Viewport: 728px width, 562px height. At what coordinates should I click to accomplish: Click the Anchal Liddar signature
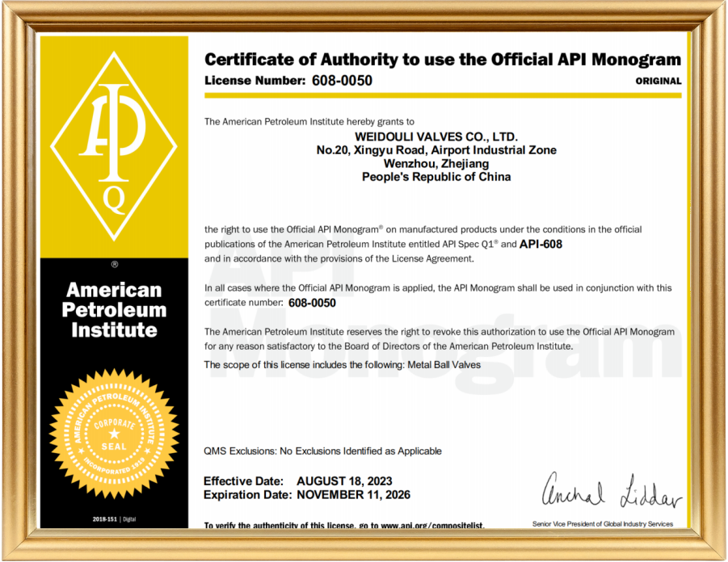point(612,490)
